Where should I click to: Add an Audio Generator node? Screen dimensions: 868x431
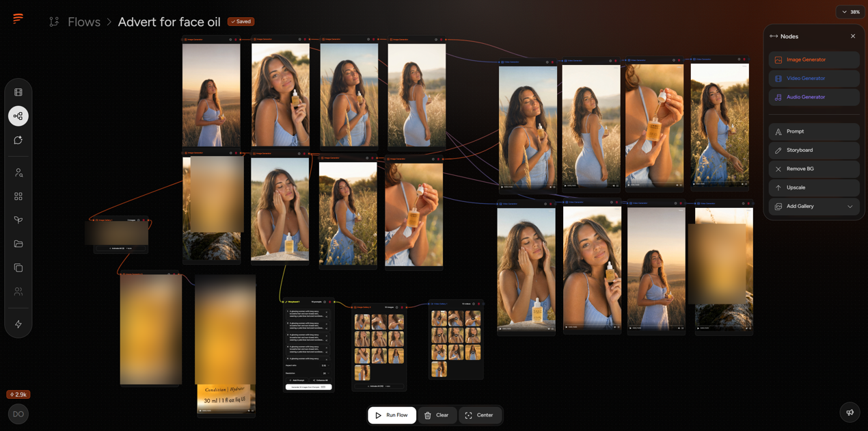click(814, 97)
